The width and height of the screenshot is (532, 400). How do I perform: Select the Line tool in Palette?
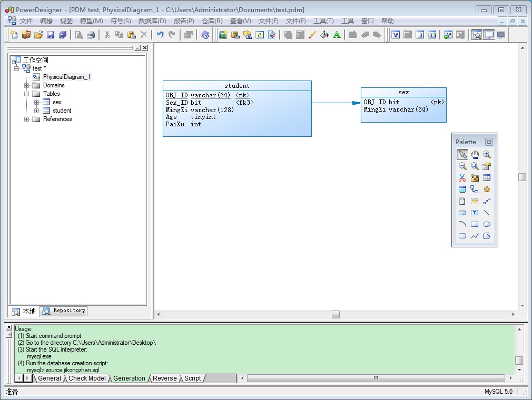tap(487, 213)
